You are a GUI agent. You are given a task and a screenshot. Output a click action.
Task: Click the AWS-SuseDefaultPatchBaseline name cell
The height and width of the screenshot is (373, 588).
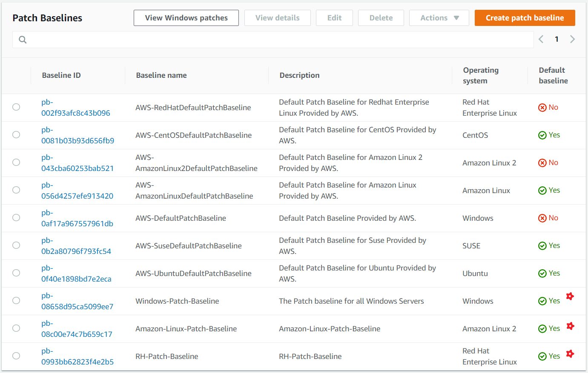[189, 246]
